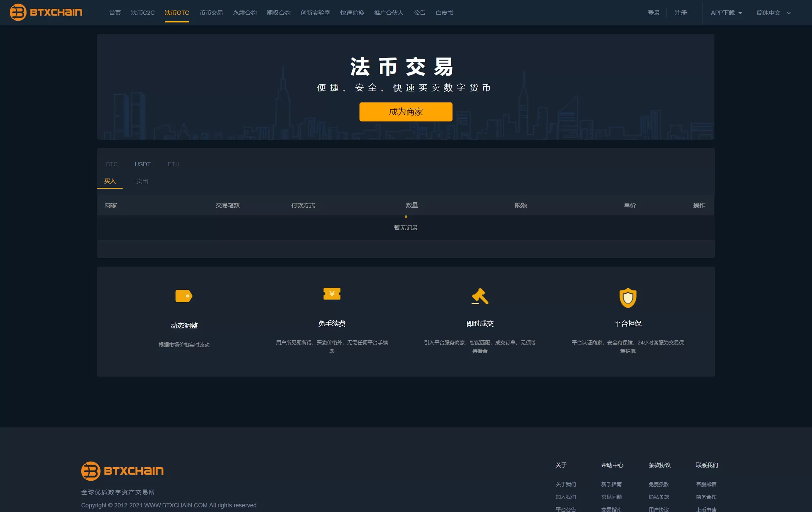This screenshot has height=512, width=812.
Task: Open the 法币C2C menu item
Action: [143, 13]
